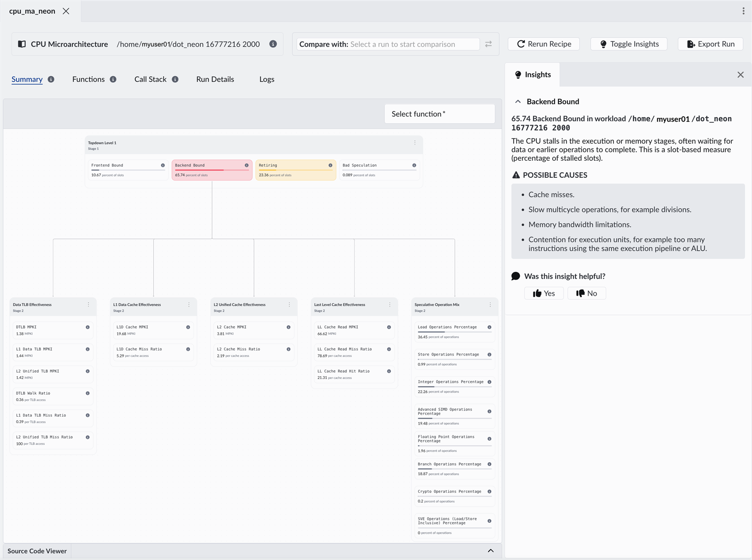Click the info icon beside the workload path
Image resolution: width=752 pixels, height=560 pixels.
273,44
